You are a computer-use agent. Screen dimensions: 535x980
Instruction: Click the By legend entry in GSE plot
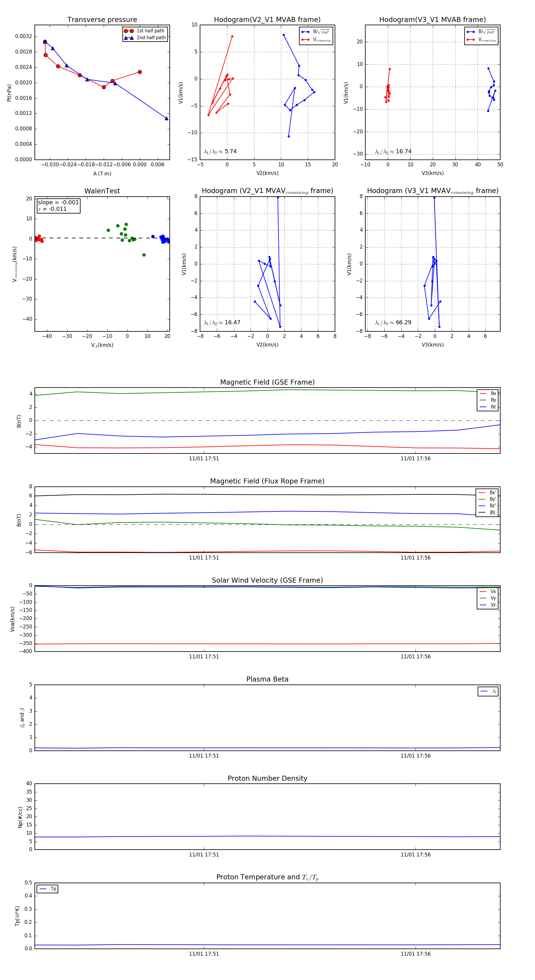point(488,400)
